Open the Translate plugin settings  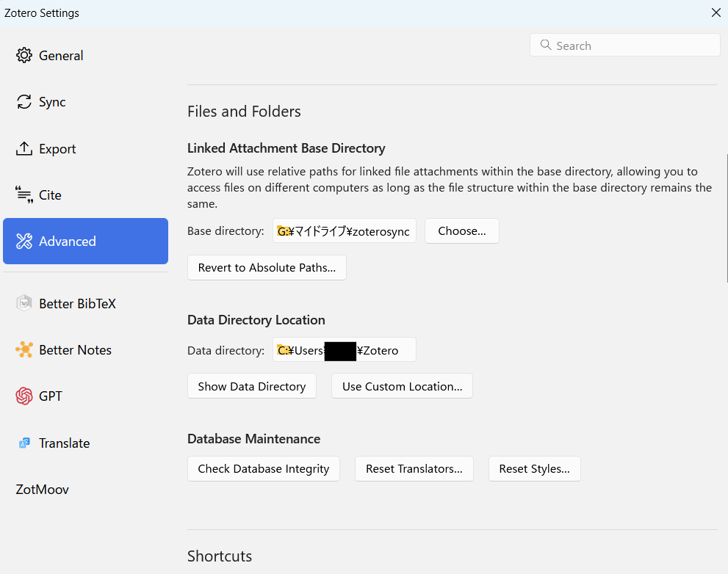click(x=85, y=443)
